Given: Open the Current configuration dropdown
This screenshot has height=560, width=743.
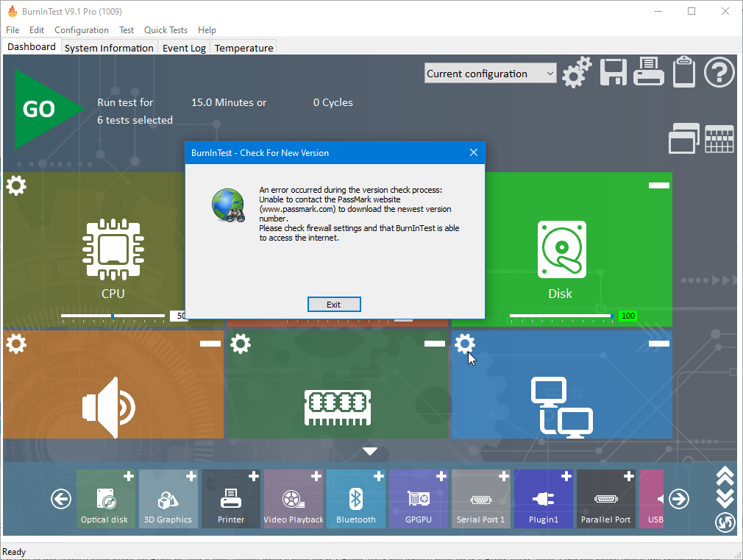Looking at the screenshot, I should [x=491, y=74].
